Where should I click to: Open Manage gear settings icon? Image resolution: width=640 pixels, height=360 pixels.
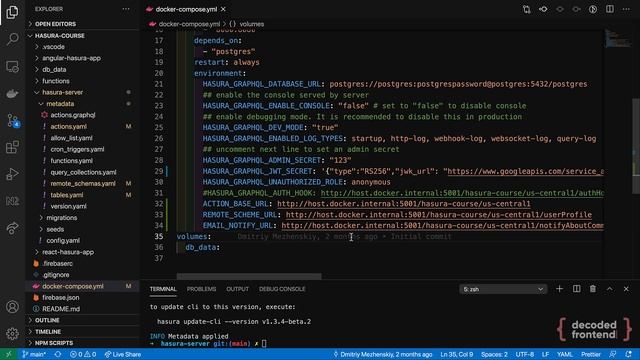pyautogui.click(x=12, y=333)
